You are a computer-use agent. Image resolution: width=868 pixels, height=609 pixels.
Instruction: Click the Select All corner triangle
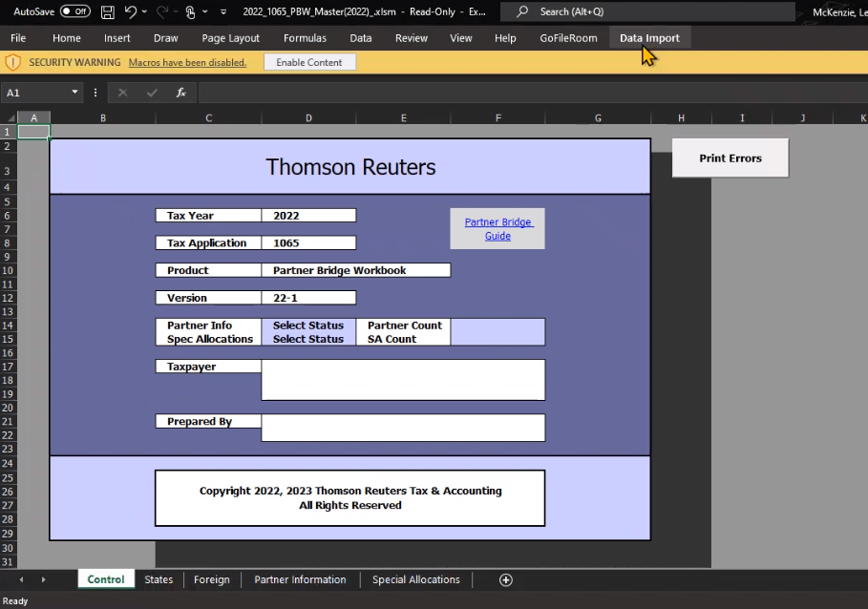coord(10,117)
